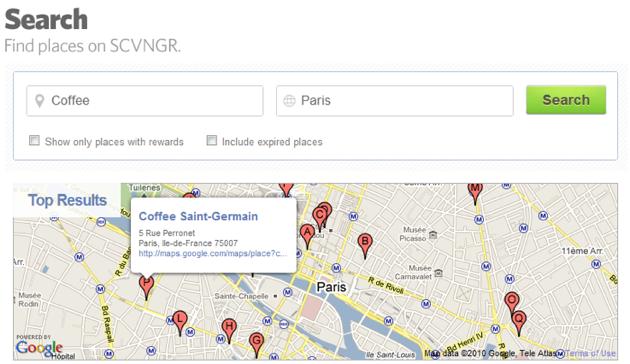The height and width of the screenshot is (364, 630).
Task: Enable Show only places with rewards
Action: click(x=34, y=140)
